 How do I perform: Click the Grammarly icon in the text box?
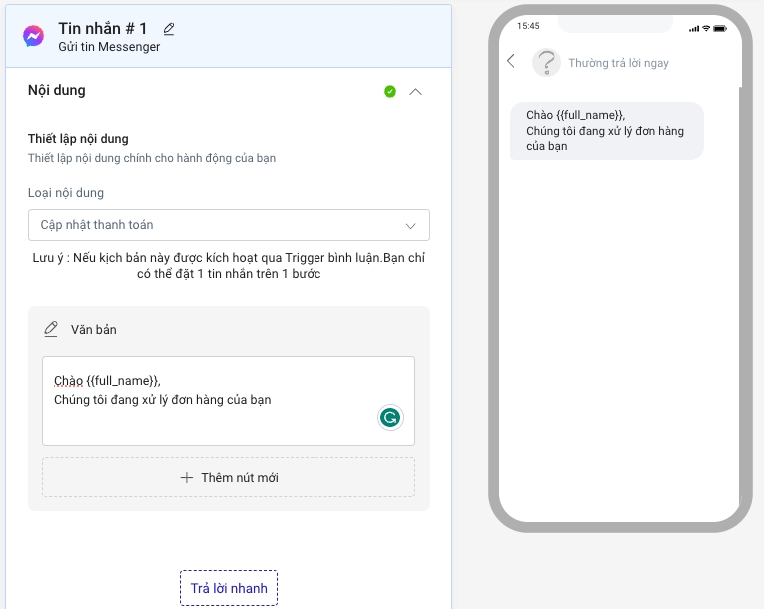[390, 417]
